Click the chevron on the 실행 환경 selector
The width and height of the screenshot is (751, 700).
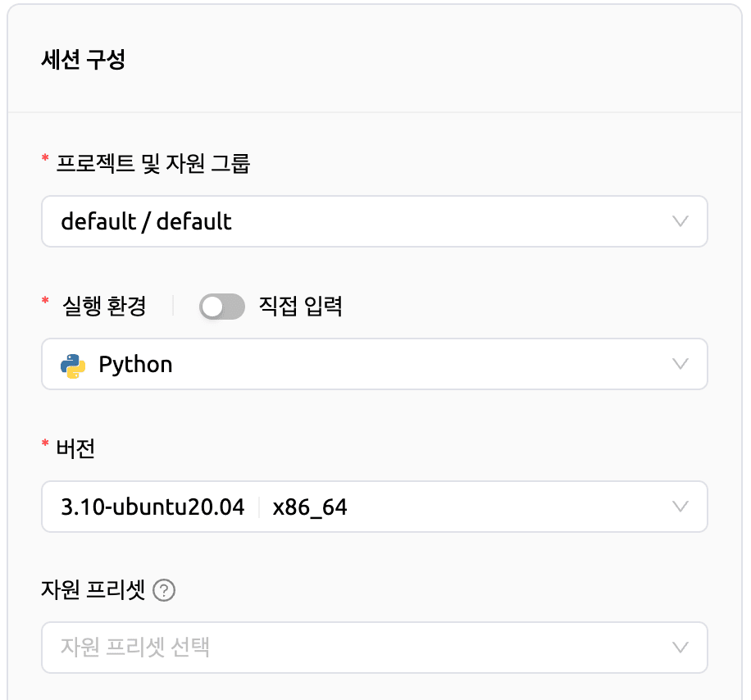pos(680,364)
